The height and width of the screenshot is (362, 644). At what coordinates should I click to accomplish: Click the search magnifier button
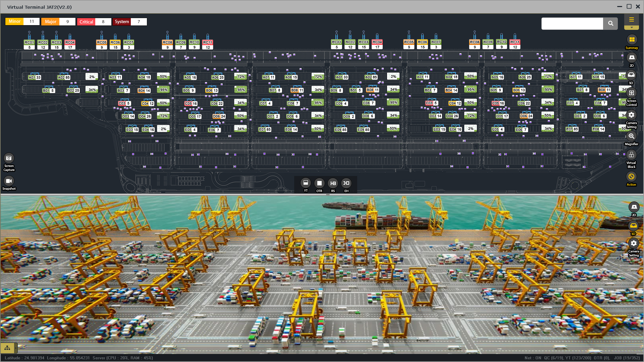(610, 23)
